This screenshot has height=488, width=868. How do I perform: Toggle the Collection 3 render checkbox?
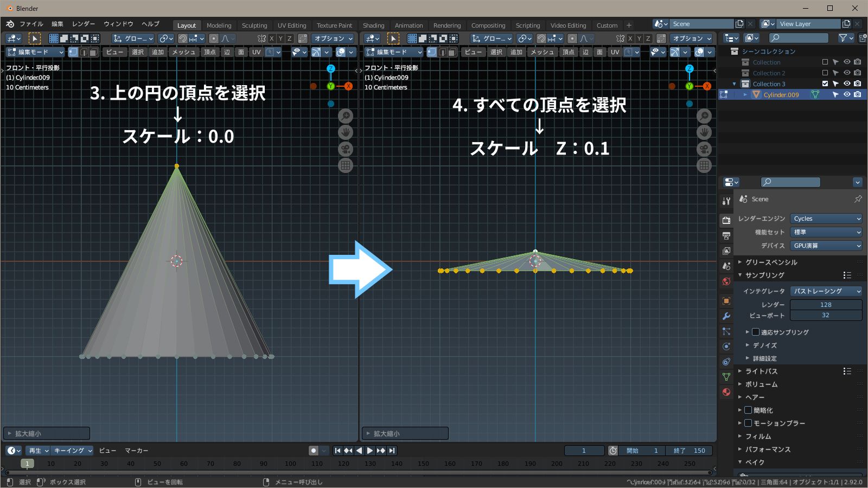[x=857, y=84]
